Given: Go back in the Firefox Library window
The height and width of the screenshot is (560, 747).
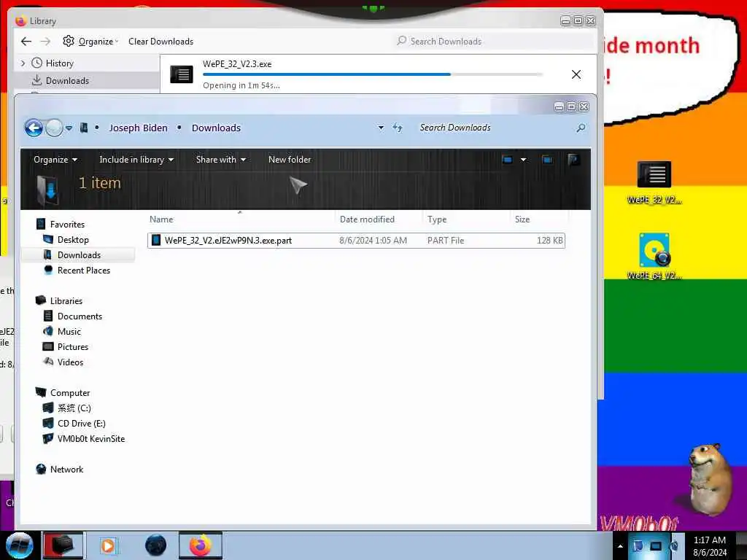Looking at the screenshot, I should (x=26, y=42).
